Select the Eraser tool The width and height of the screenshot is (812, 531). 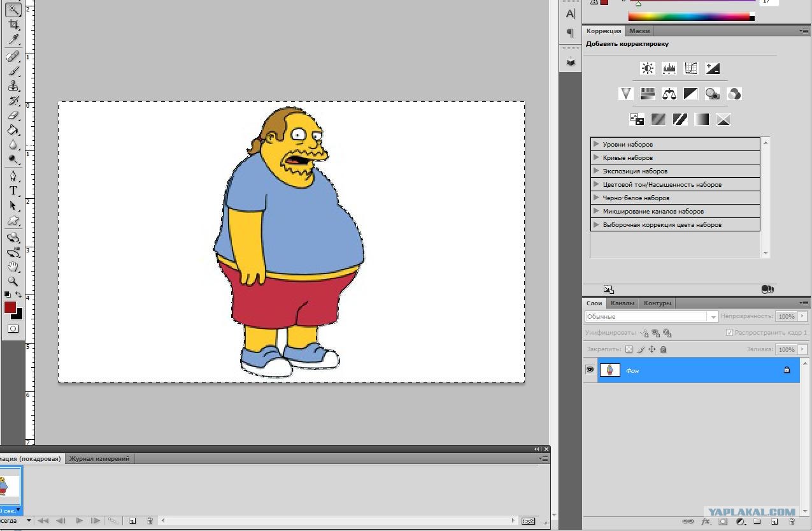[13, 115]
